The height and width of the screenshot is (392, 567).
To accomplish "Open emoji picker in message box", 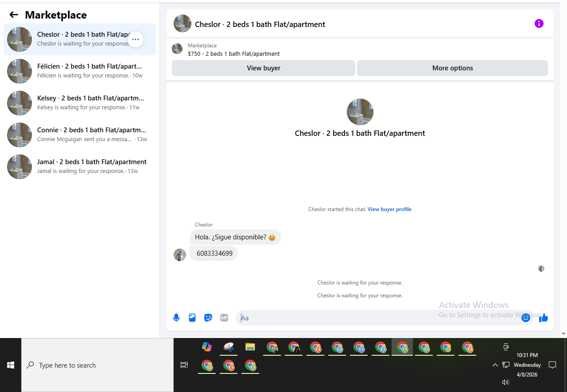I will point(526,318).
